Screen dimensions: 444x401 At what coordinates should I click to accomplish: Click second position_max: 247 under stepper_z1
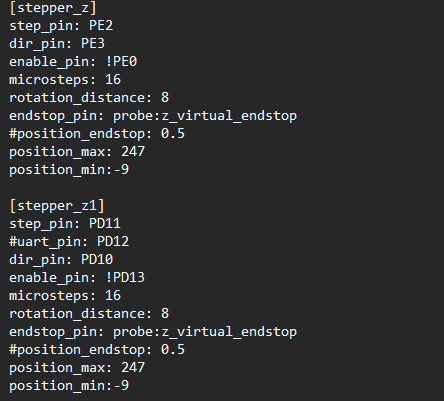[x=77, y=368]
